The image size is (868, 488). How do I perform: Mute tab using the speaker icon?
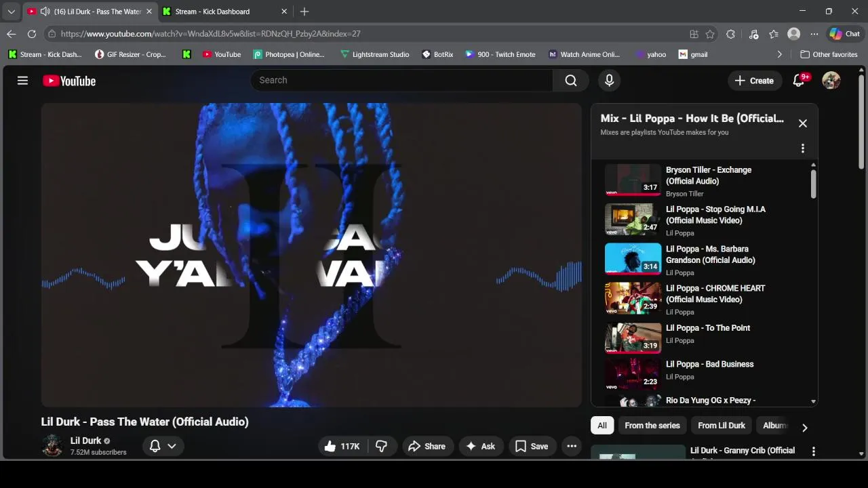[45, 12]
